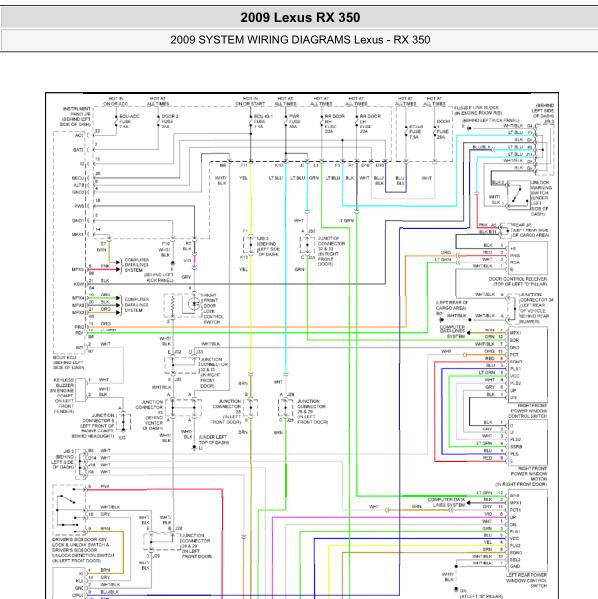This screenshot has width=598, height=599.
Task: Click the RR DOOR LH fuse label
Action: tap(370, 123)
